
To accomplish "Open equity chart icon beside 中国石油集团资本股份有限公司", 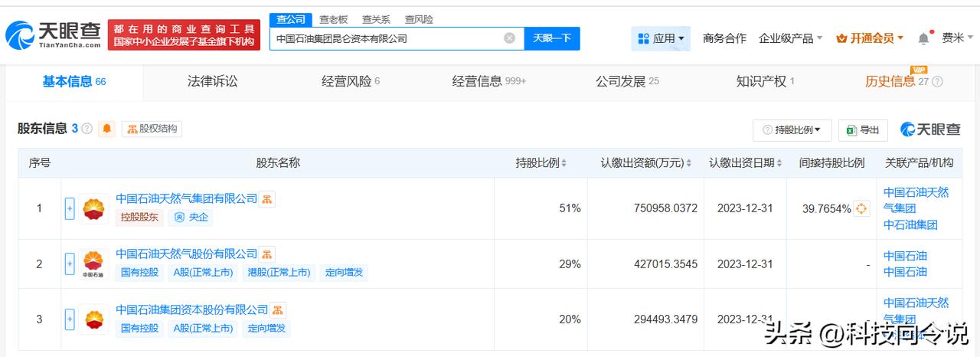I will [x=278, y=310].
